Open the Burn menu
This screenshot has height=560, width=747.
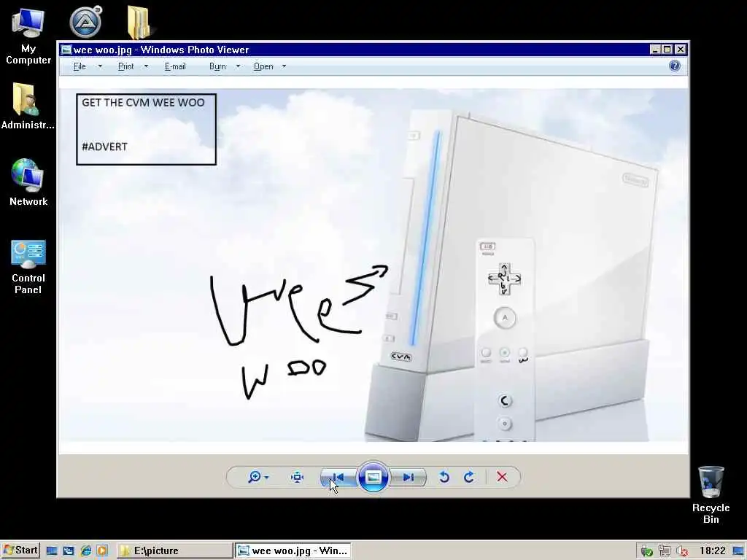point(217,66)
